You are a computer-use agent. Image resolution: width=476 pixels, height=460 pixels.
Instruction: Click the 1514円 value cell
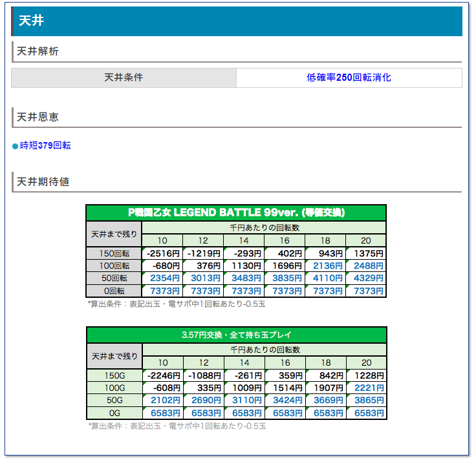pyautogui.click(x=285, y=388)
